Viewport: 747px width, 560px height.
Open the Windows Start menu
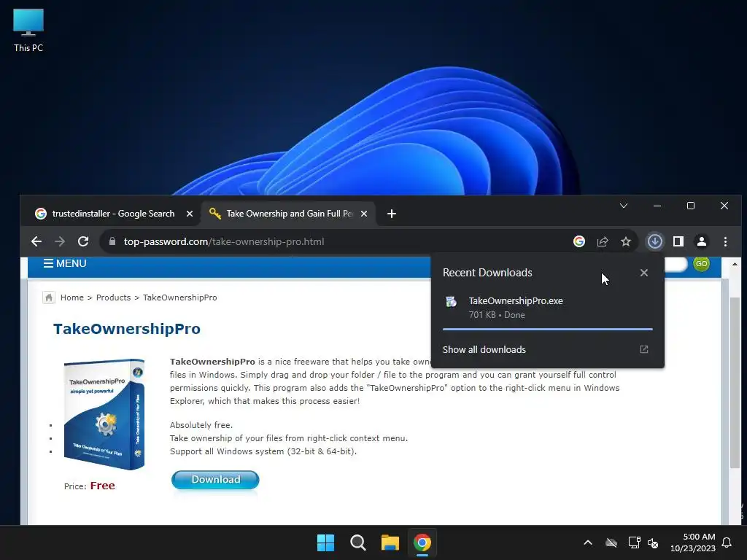tap(326, 542)
